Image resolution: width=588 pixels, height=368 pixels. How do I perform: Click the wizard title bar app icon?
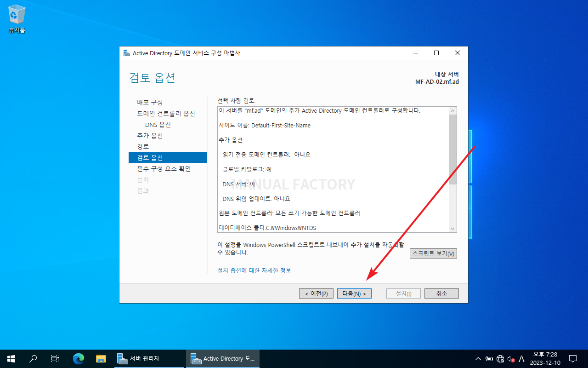tap(126, 53)
